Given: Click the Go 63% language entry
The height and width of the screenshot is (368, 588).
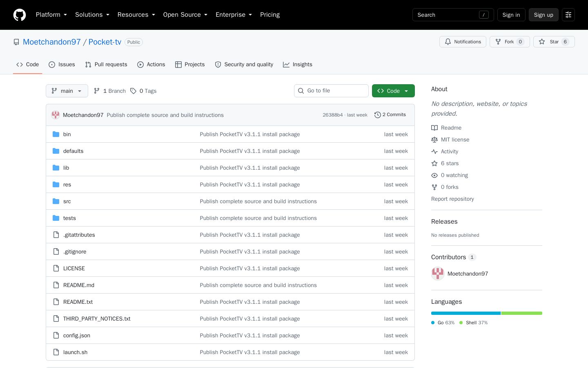Looking at the screenshot, I should (443, 323).
